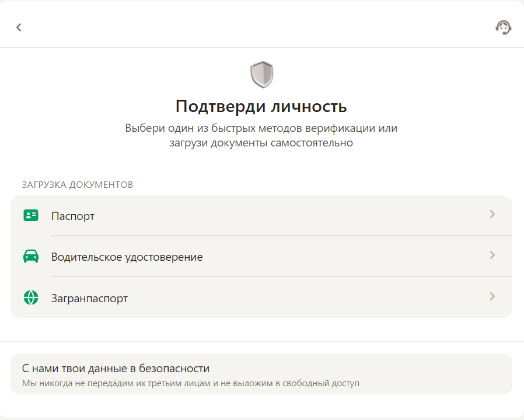Viewport: 524px width, 420px height.
Task: Choose Загранпаспорт option
Action: pos(261,297)
